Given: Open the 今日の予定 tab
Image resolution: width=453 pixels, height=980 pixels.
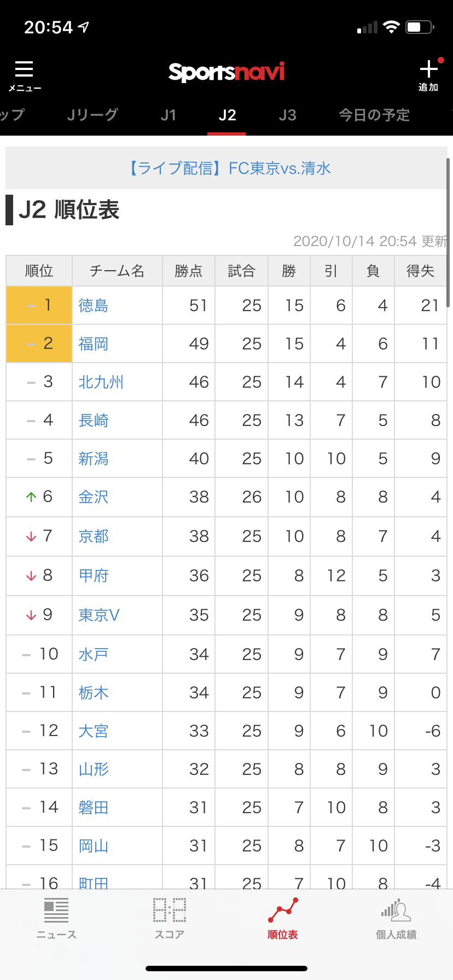Looking at the screenshot, I should [374, 115].
